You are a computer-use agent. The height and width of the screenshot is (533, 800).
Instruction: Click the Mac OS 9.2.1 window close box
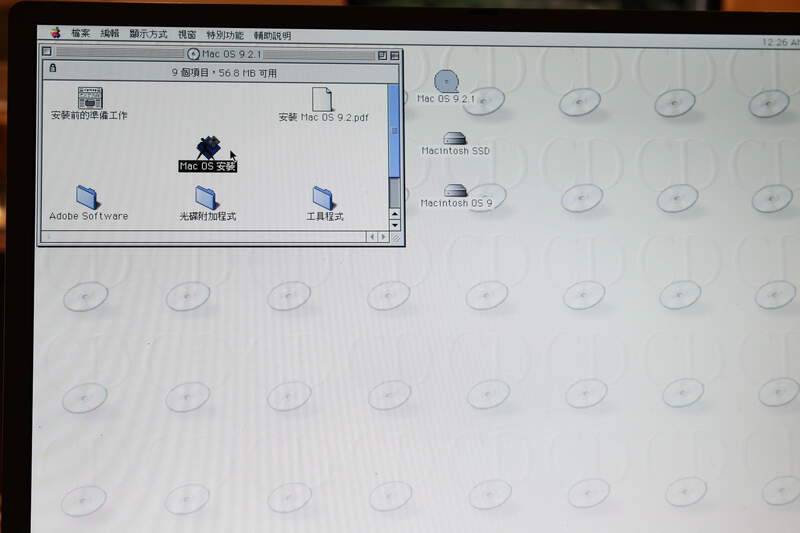click(47, 51)
